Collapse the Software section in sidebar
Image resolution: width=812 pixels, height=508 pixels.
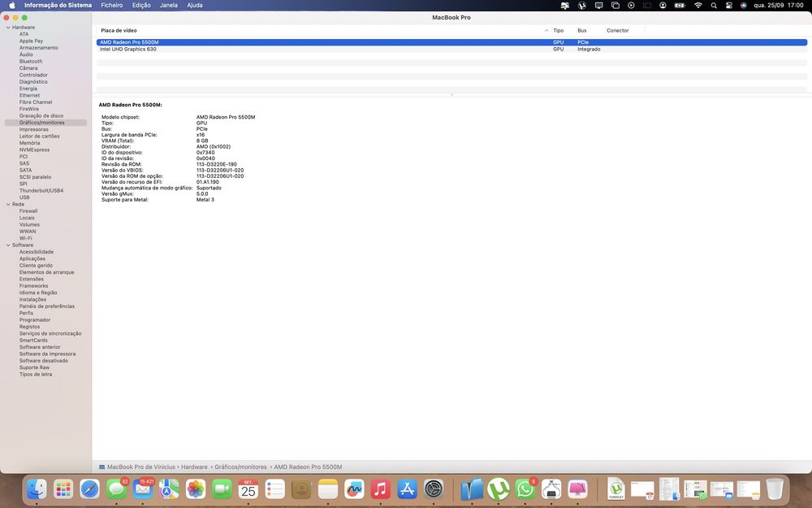tap(8, 245)
